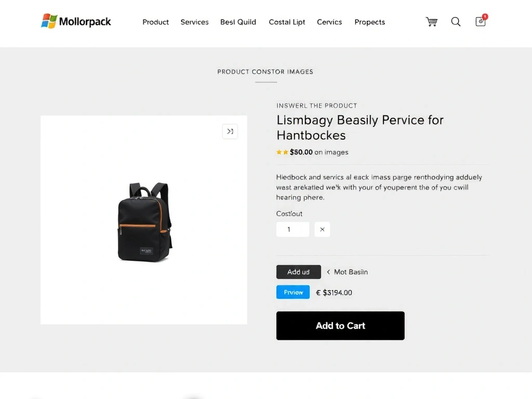The width and height of the screenshot is (532, 399).
Task: Click the dark Add ud button
Action: tap(298, 272)
